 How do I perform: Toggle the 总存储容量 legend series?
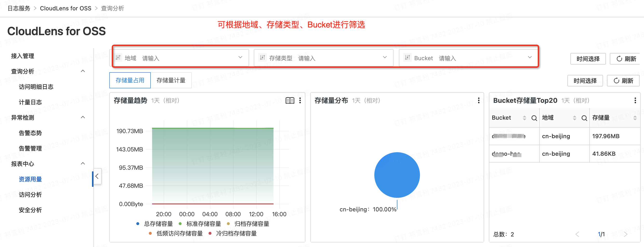coord(155,224)
